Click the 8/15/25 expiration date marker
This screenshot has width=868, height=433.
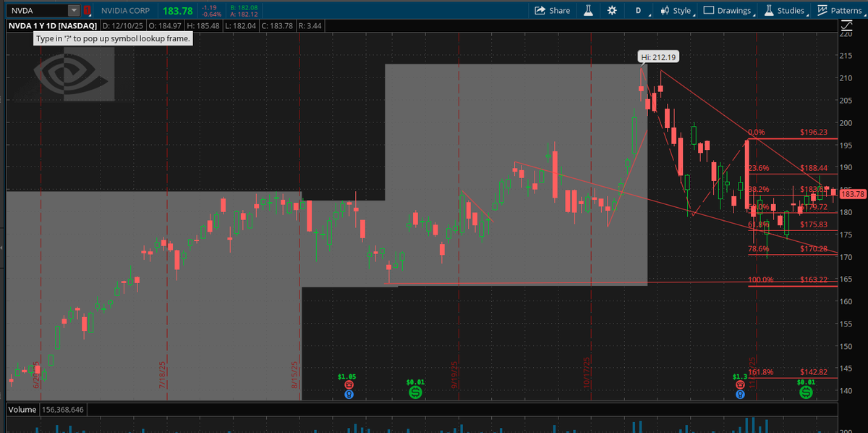(296, 376)
